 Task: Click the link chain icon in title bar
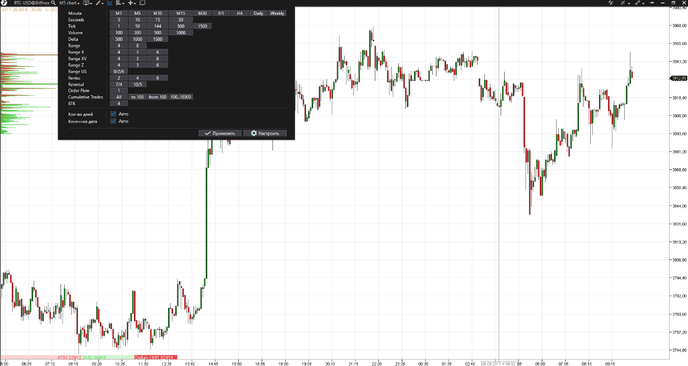(637, 3)
